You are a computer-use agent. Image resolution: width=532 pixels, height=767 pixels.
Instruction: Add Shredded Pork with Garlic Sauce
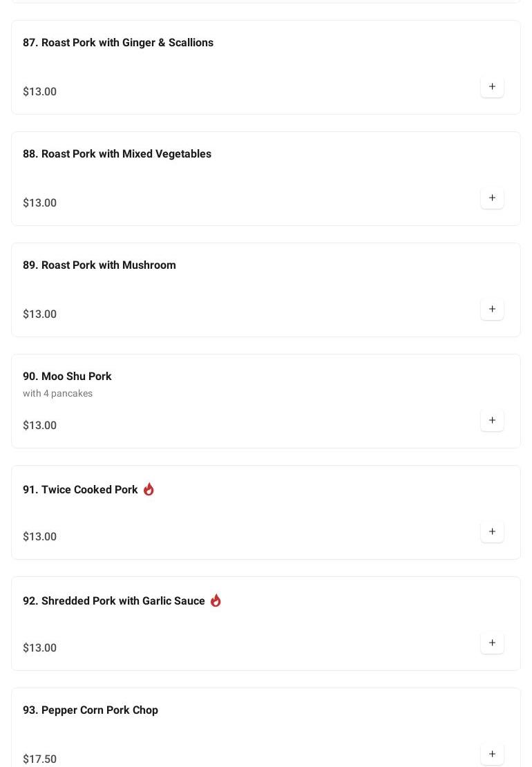point(492,643)
